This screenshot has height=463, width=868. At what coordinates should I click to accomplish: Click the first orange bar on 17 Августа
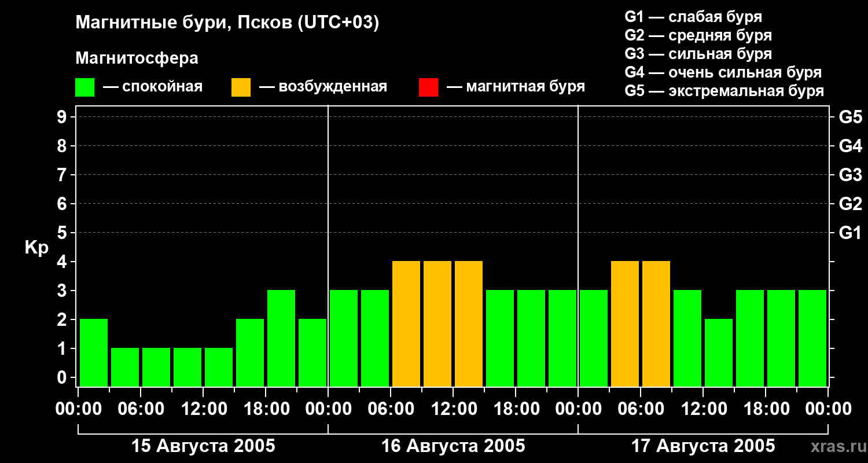click(625, 324)
